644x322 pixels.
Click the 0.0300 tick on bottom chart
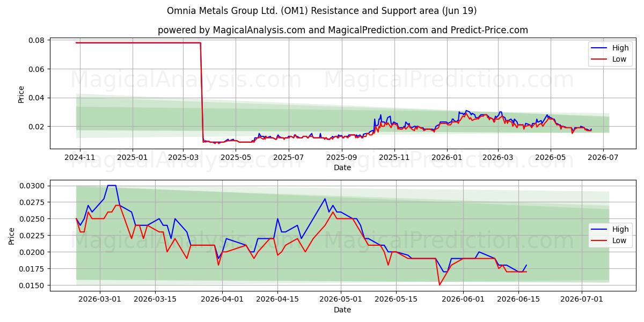click(x=32, y=186)
